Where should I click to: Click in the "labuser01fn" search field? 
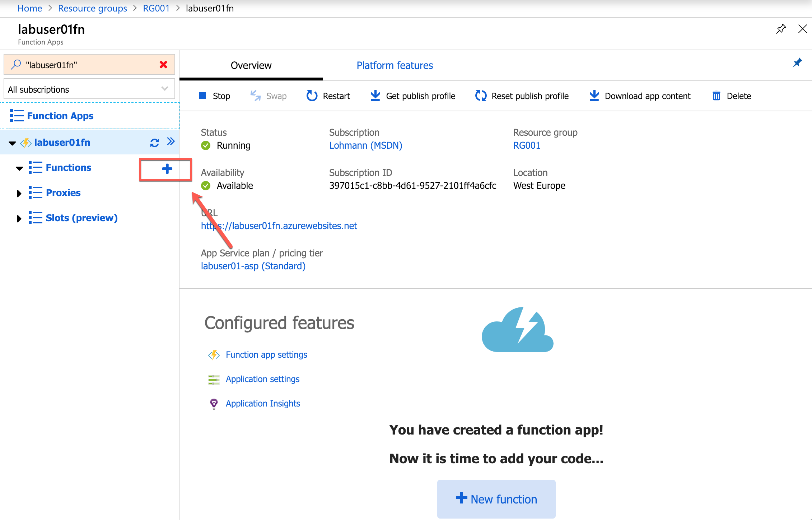click(x=89, y=65)
